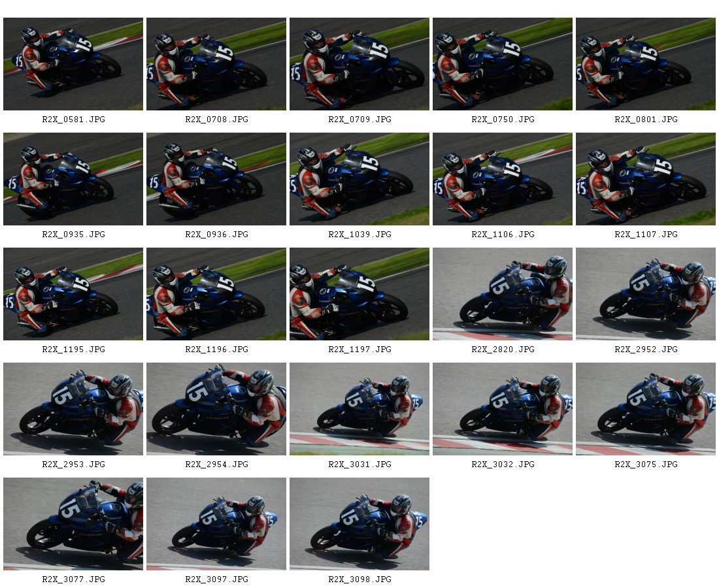Select the R2X_2952.JPG photo

pos(646,294)
